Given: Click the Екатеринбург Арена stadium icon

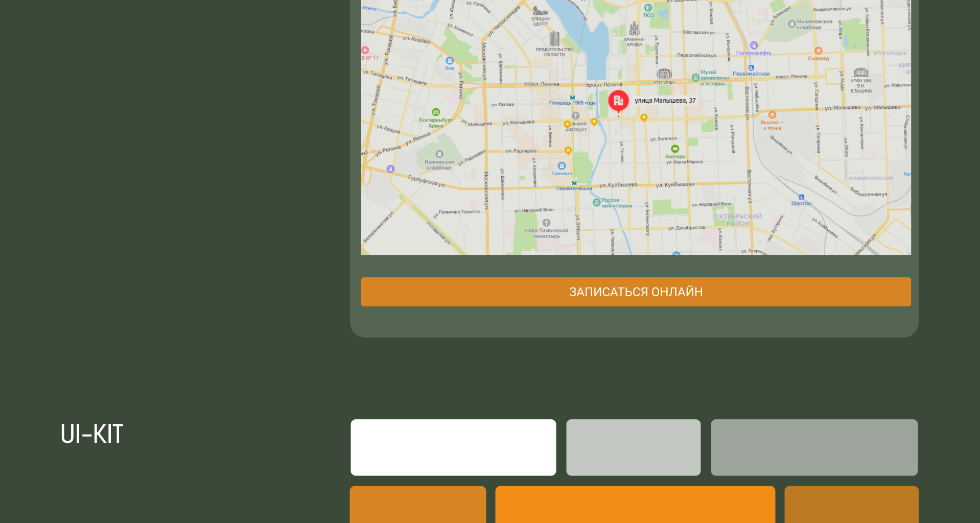Looking at the screenshot, I should pyautogui.click(x=436, y=112).
